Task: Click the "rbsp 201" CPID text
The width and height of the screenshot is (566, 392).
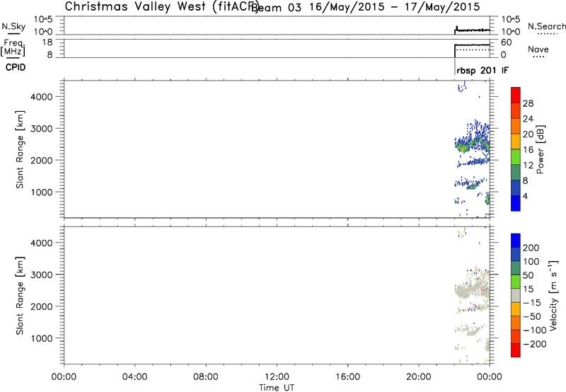Action: pos(476,71)
